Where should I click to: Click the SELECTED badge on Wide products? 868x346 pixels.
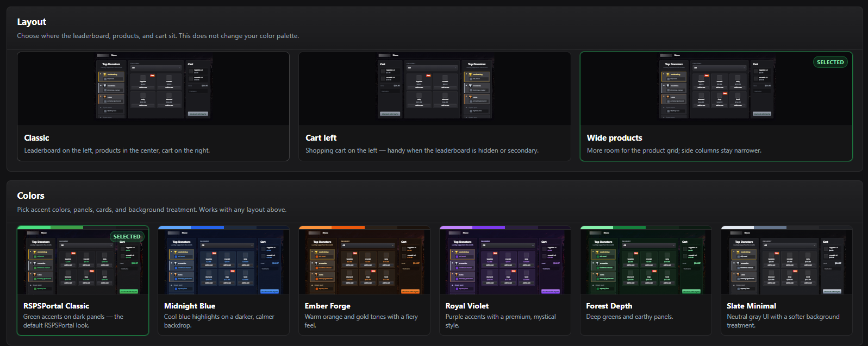coord(830,62)
